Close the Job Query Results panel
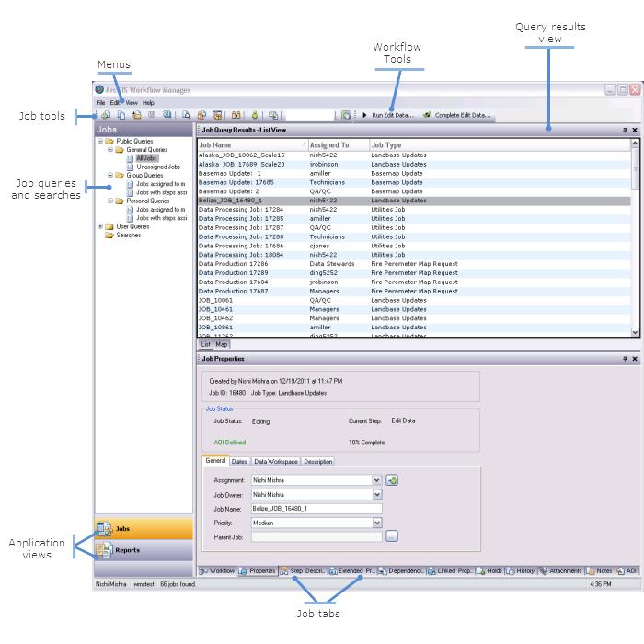 click(635, 130)
